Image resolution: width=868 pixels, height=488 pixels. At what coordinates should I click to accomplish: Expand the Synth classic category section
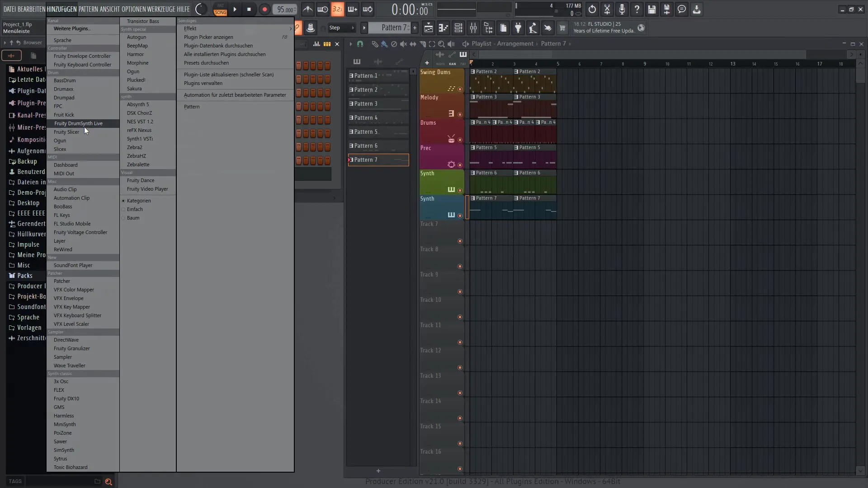(83, 374)
